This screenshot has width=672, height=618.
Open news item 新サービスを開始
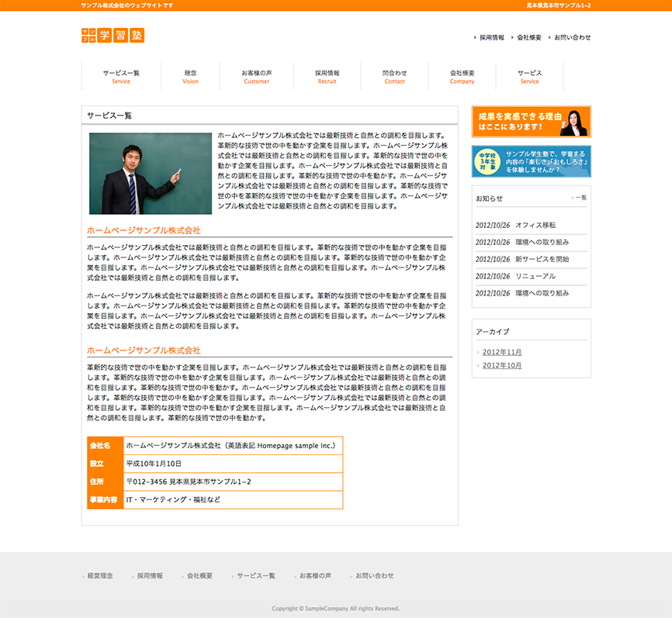(x=542, y=260)
